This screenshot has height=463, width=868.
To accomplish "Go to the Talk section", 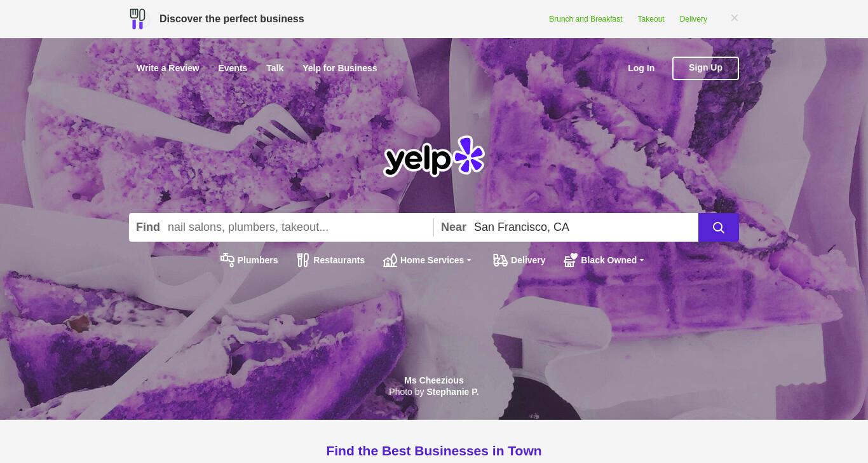I will tap(275, 68).
